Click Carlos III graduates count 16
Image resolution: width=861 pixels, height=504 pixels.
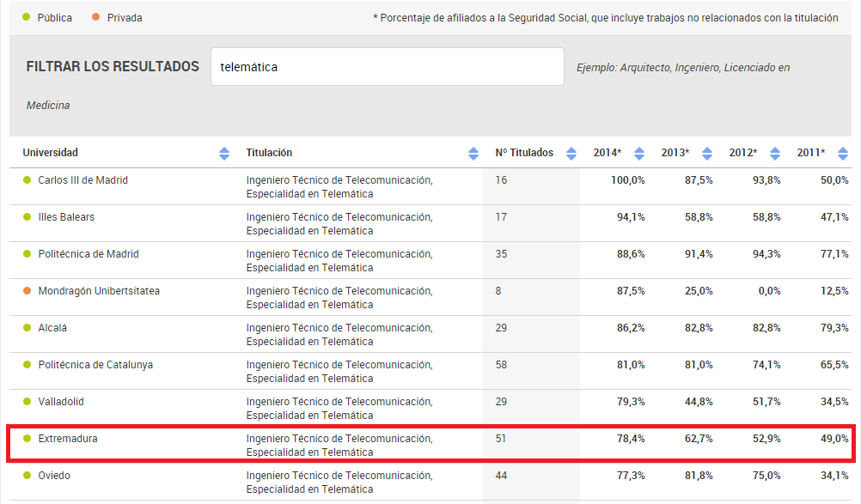pyautogui.click(x=501, y=180)
